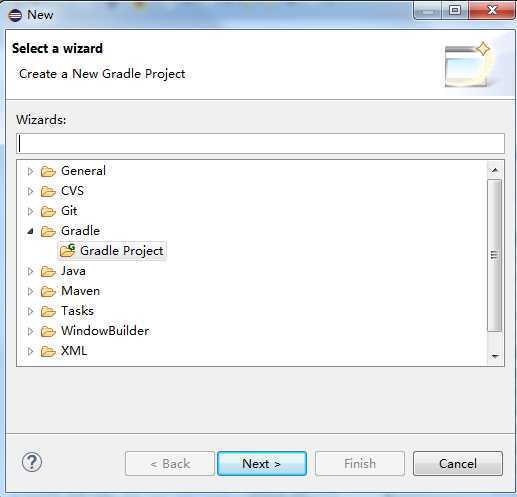Screen dimensions: 517x497
Task: Select the Gradle label
Action: 80,231
